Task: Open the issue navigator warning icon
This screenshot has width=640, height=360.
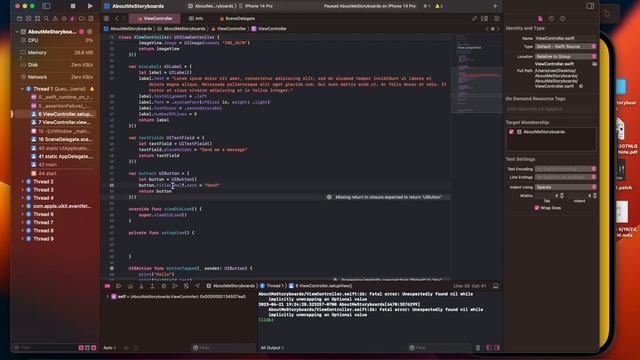Action: tap(55, 18)
